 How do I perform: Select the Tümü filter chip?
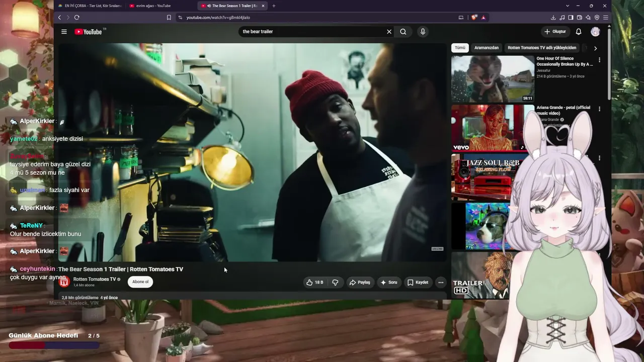pyautogui.click(x=460, y=48)
